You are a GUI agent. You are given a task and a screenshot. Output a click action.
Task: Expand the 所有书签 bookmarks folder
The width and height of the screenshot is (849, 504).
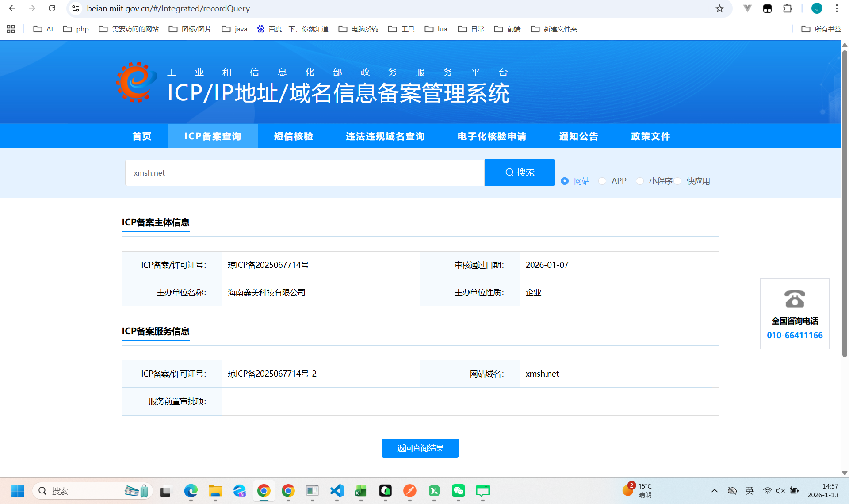[821, 29]
